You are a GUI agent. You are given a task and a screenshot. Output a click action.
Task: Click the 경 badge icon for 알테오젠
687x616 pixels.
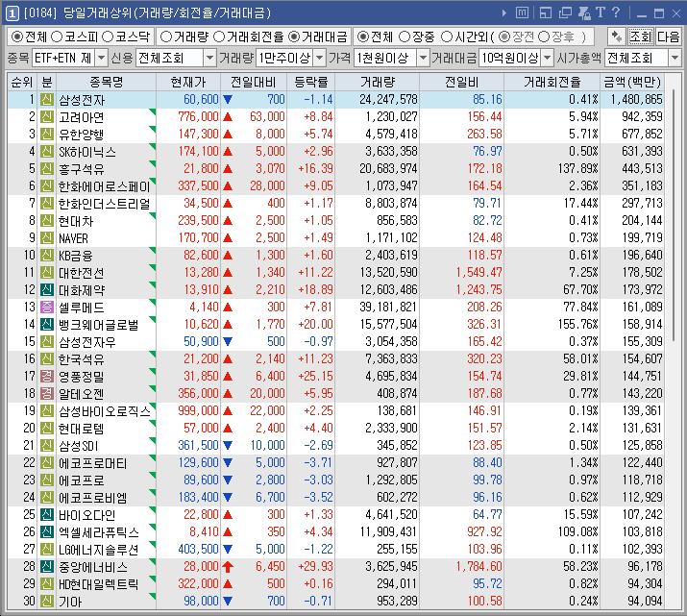(x=47, y=393)
